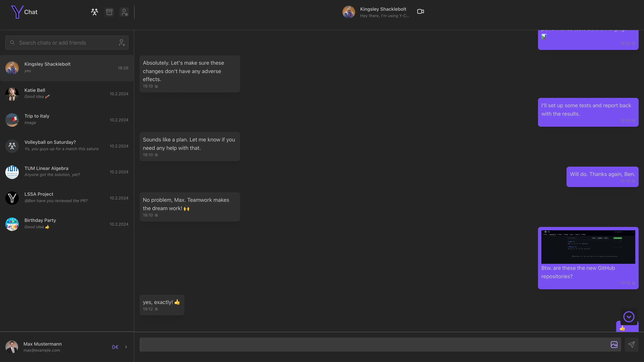Open the GitHub repositories screenshot thumbnail
The width and height of the screenshot is (644, 362).
coord(588,247)
